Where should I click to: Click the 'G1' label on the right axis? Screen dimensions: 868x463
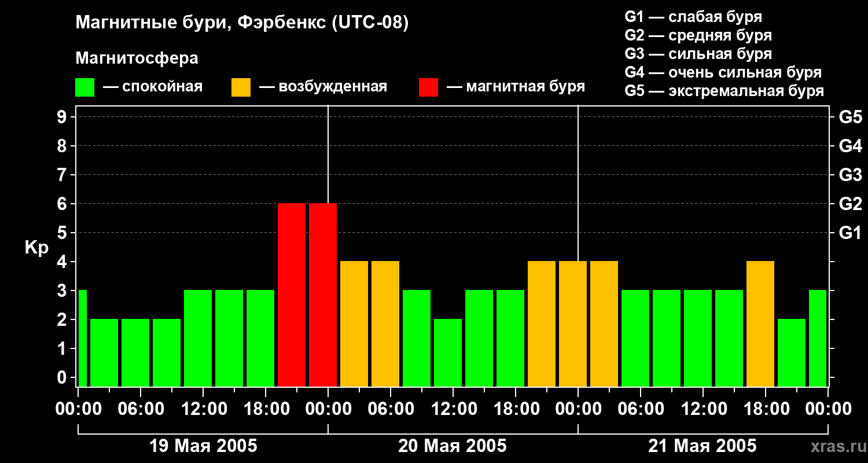(850, 233)
